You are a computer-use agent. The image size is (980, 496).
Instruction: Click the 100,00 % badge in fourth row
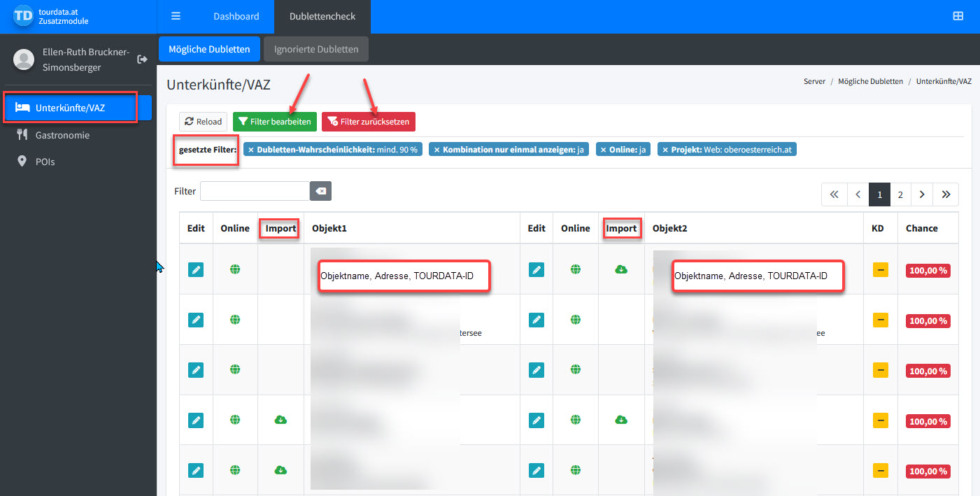[x=928, y=421]
